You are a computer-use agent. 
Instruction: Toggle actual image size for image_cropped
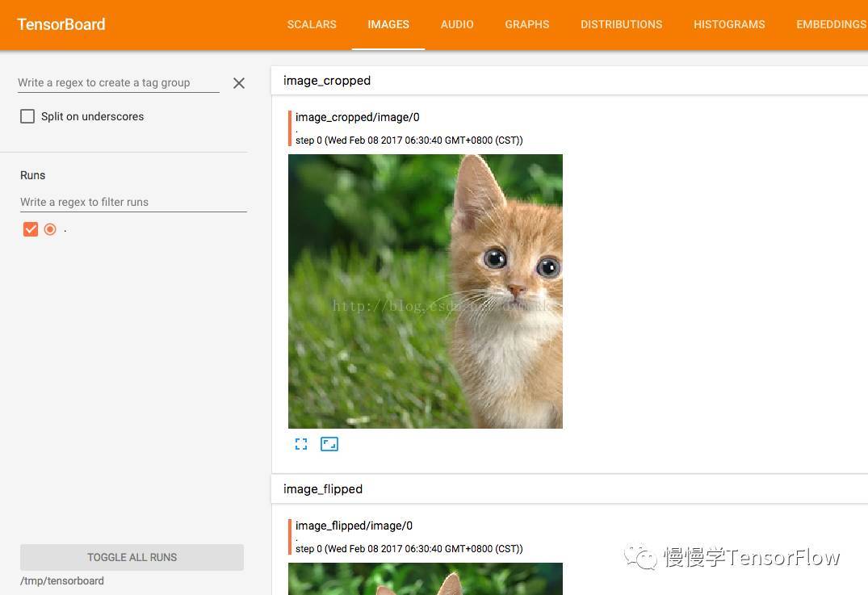(x=329, y=444)
